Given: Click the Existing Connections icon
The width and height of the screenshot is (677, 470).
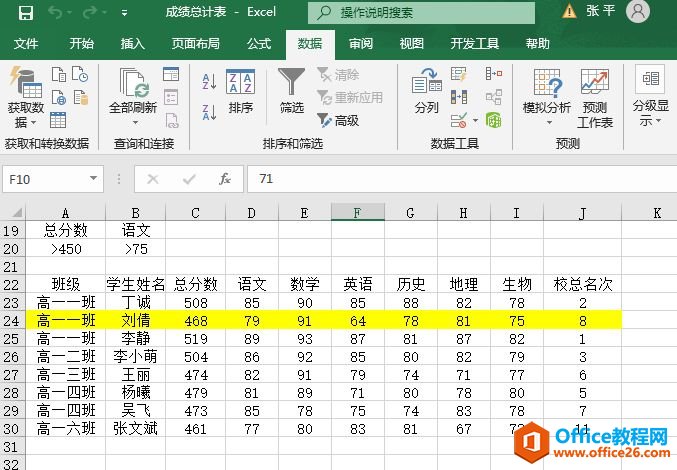Looking at the screenshot, I should click(81, 98).
